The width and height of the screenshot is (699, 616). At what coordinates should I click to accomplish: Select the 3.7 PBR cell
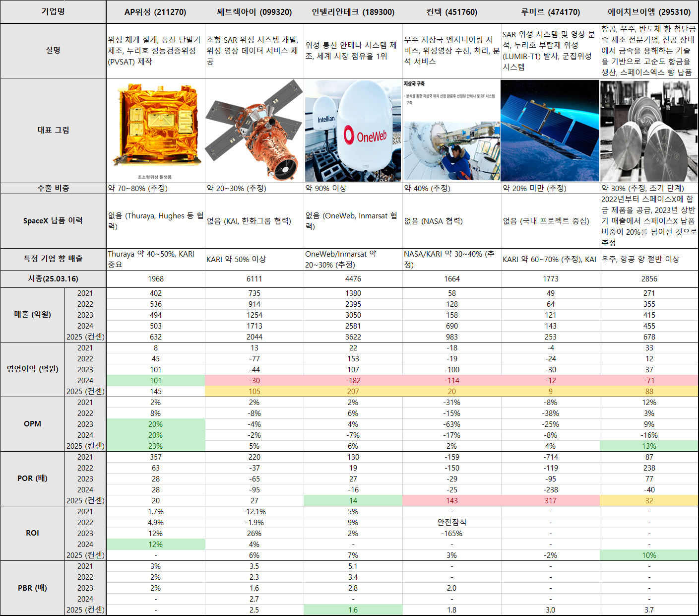649,610
